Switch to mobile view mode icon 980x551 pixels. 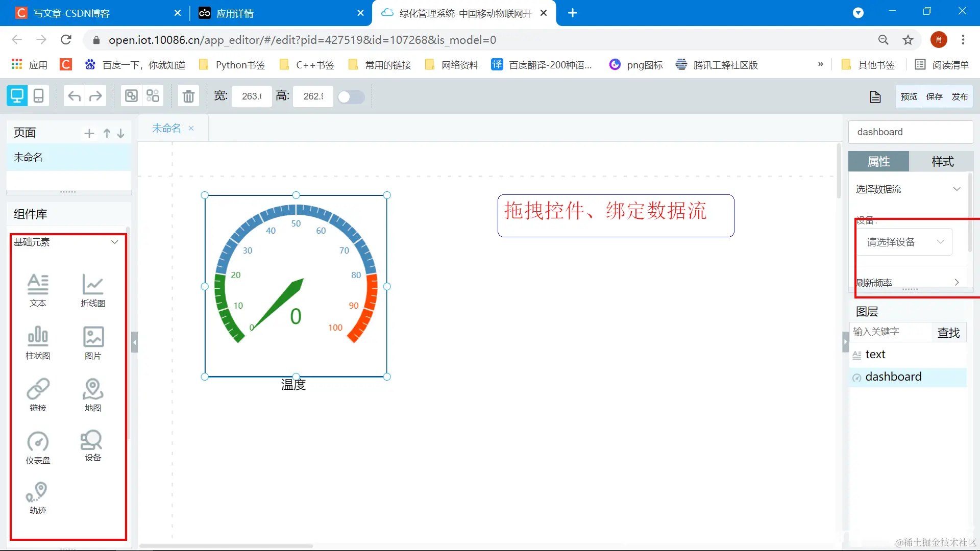pos(38,96)
